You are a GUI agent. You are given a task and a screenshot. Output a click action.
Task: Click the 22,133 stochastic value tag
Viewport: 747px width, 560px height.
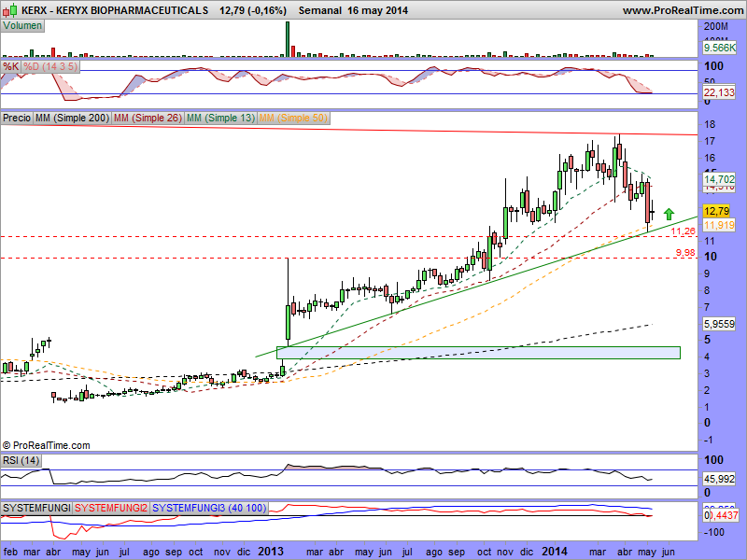pos(719,91)
